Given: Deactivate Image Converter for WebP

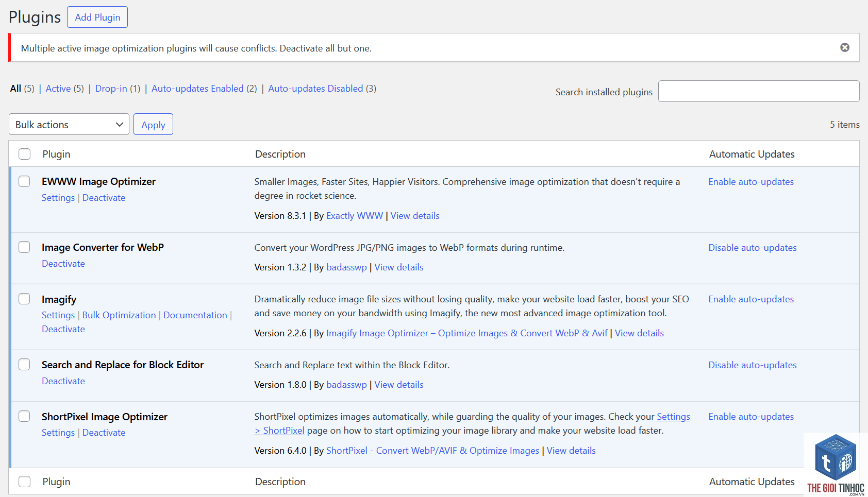Looking at the screenshot, I should [63, 264].
